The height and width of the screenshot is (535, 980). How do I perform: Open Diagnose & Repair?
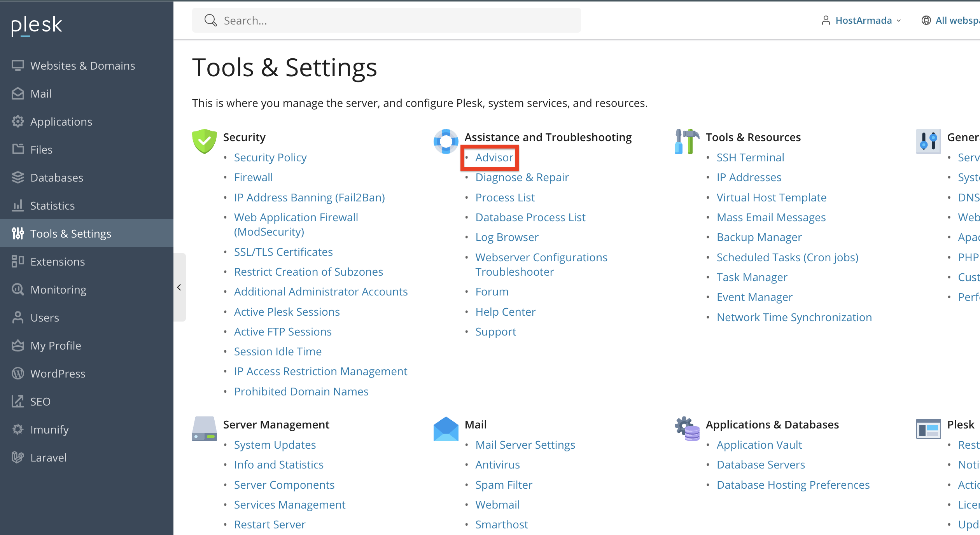click(522, 177)
